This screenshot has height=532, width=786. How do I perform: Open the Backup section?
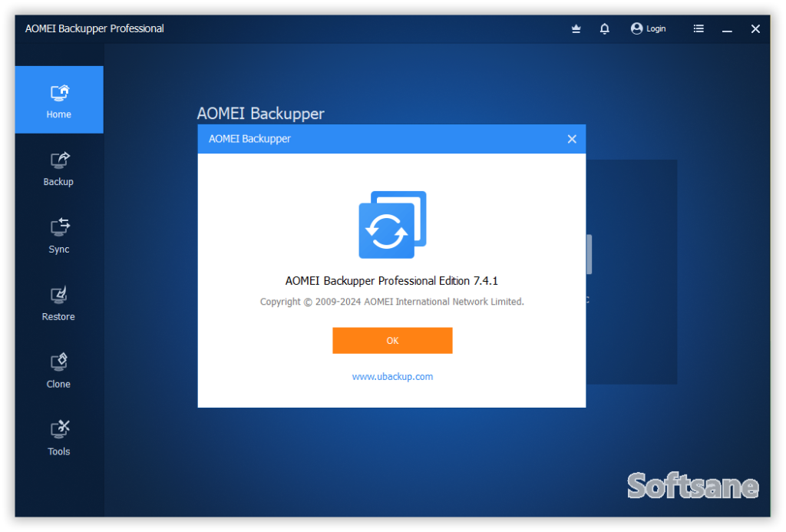click(x=59, y=168)
